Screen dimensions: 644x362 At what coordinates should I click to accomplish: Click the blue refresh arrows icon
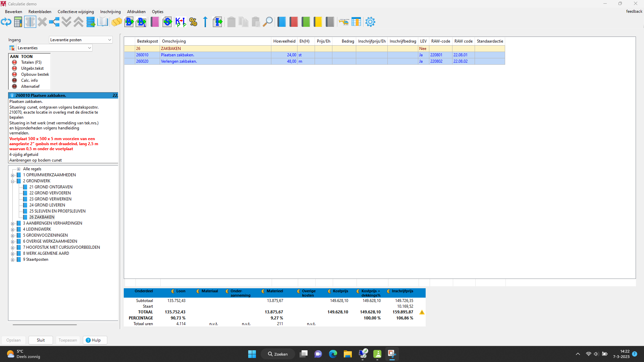click(x=6, y=22)
